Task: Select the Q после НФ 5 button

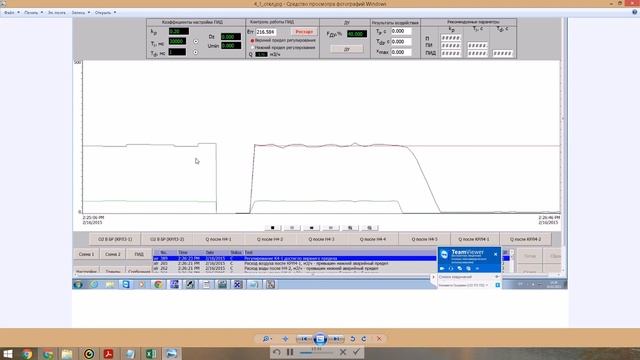Action: pos(424,239)
